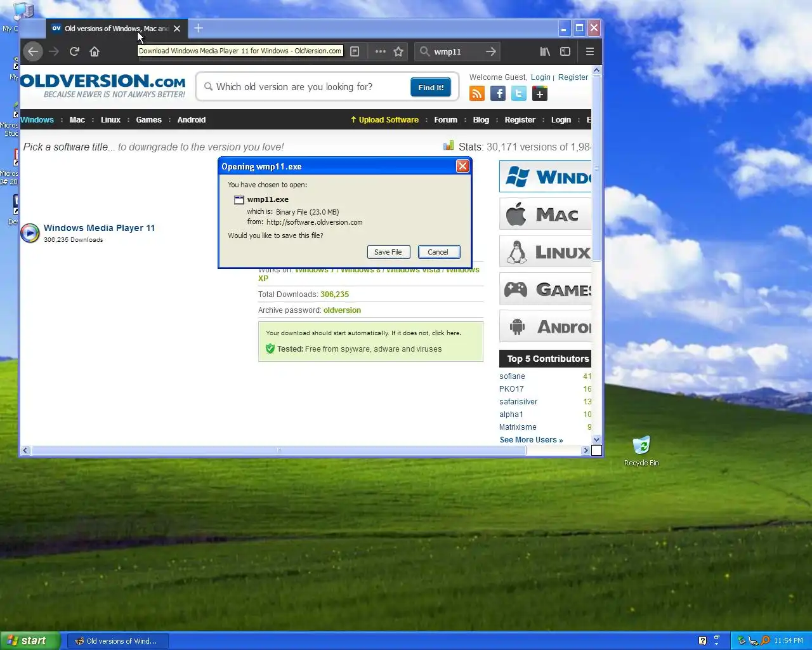Cancel the wmp11.exe download
Image resolution: width=812 pixels, height=650 pixels.
pos(438,252)
